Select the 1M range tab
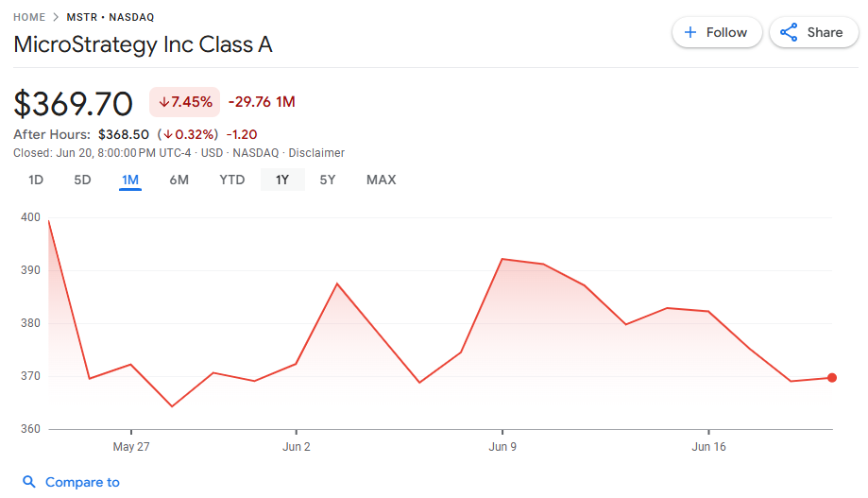 coord(130,180)
